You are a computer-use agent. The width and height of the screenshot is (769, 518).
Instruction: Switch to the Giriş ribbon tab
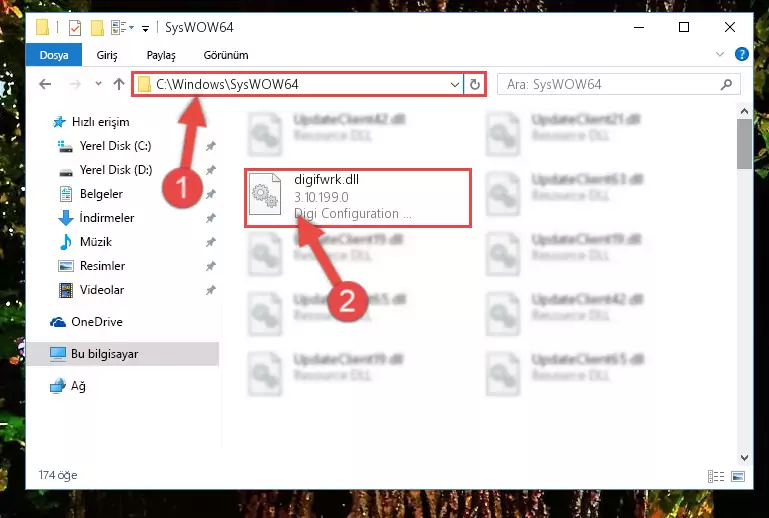pos(106,55)
